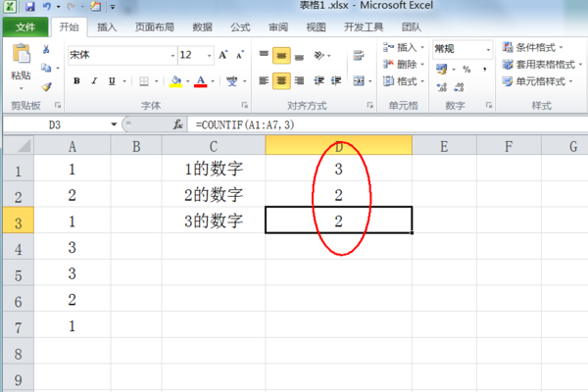Open 套用表格格式 table styles
588x392 pixels.
pos(542,64)
